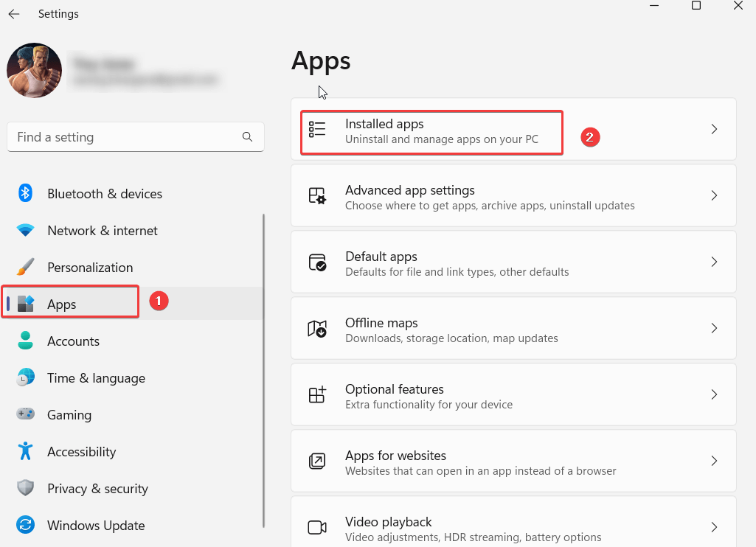
Task: Click the Time & language globe icon
Action: pyautogui.click(x=26, y=377)
